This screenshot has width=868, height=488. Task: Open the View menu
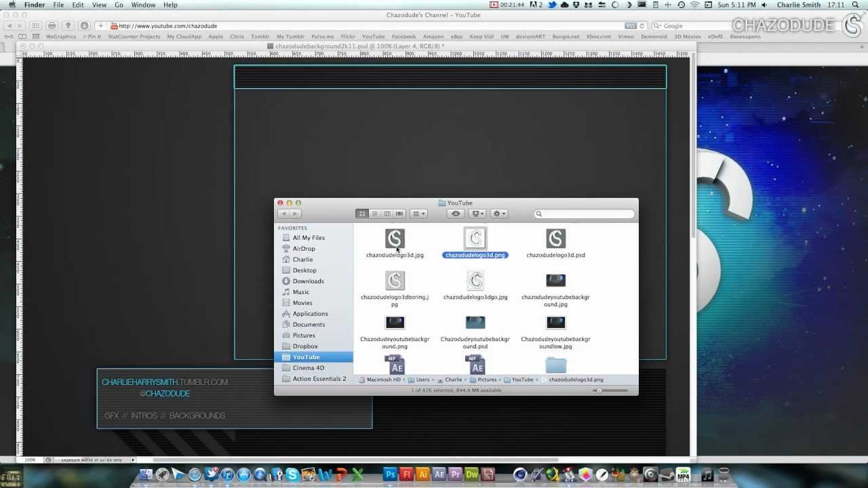click(x=99, y=5)
